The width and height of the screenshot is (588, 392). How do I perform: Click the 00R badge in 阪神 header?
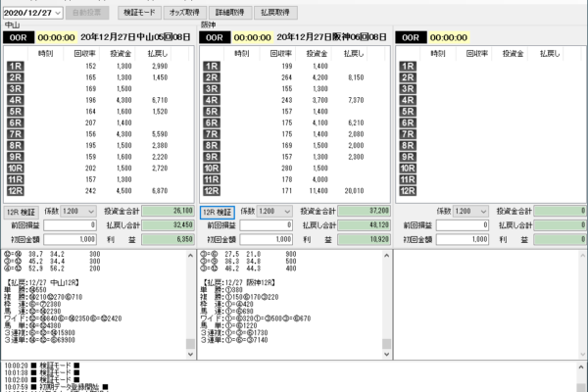(x=216, y=36)
